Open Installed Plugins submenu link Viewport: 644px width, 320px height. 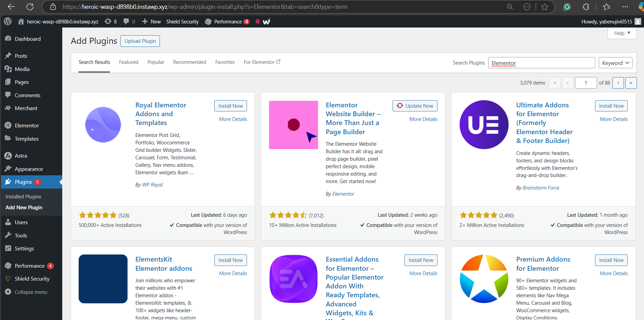23,197
